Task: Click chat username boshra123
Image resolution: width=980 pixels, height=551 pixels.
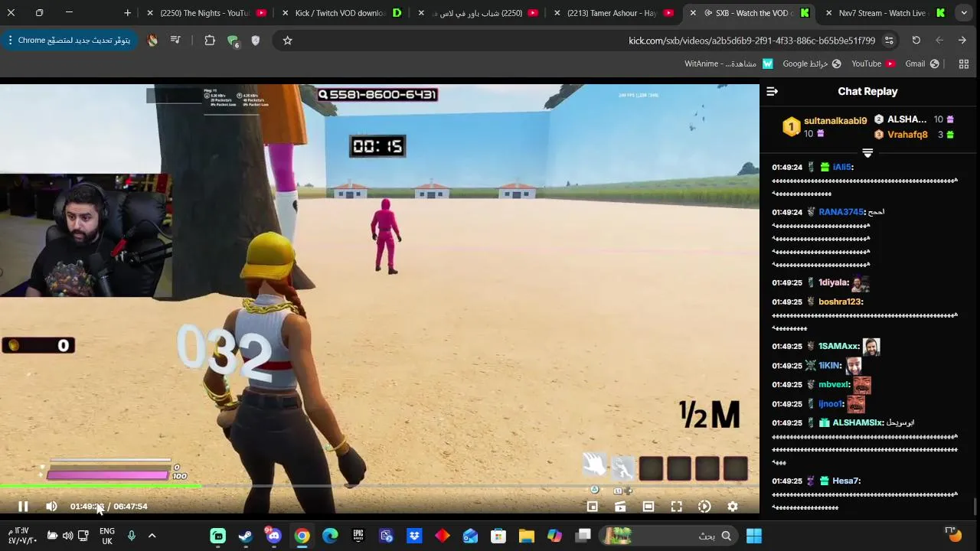Action: coord(841,302)
